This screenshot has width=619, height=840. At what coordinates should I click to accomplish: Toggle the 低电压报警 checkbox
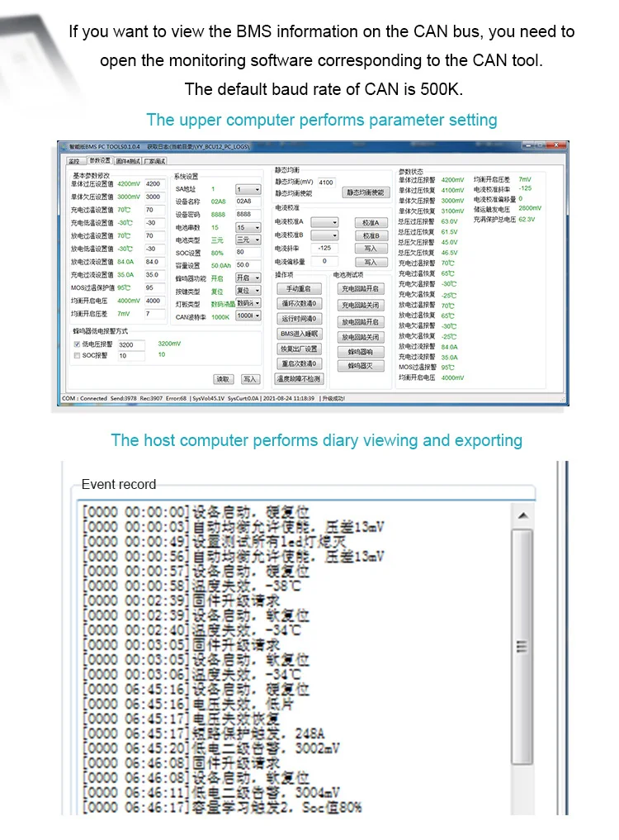pos(77,344)
